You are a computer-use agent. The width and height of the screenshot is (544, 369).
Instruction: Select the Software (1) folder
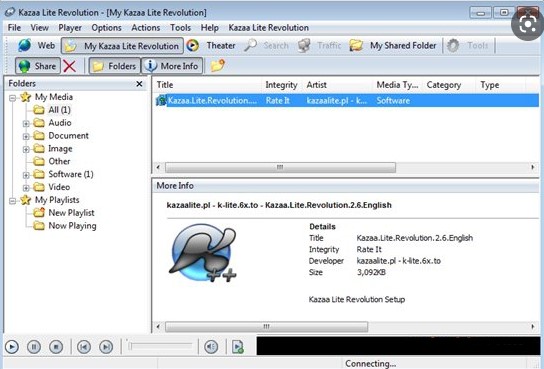click(63, 174)
